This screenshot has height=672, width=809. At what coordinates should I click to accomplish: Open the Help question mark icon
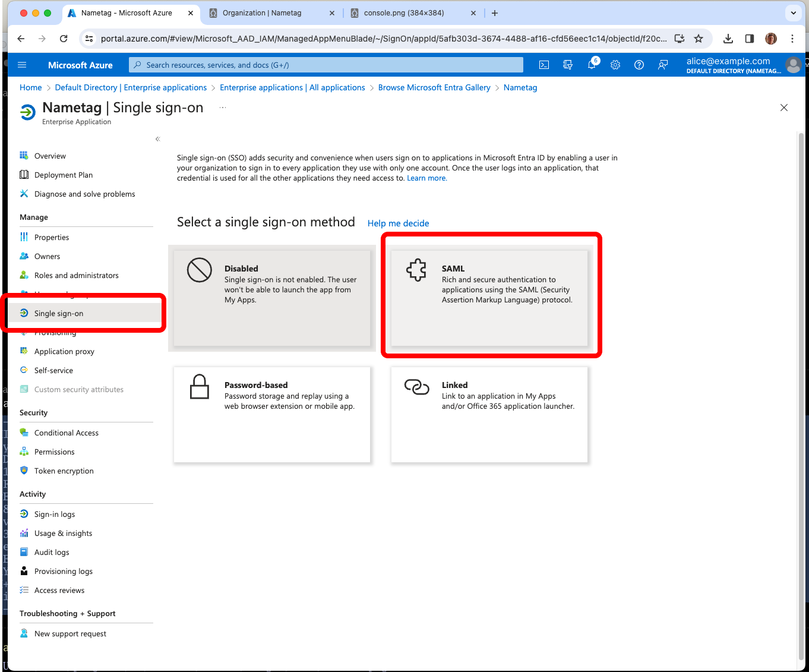coord(639,65)
